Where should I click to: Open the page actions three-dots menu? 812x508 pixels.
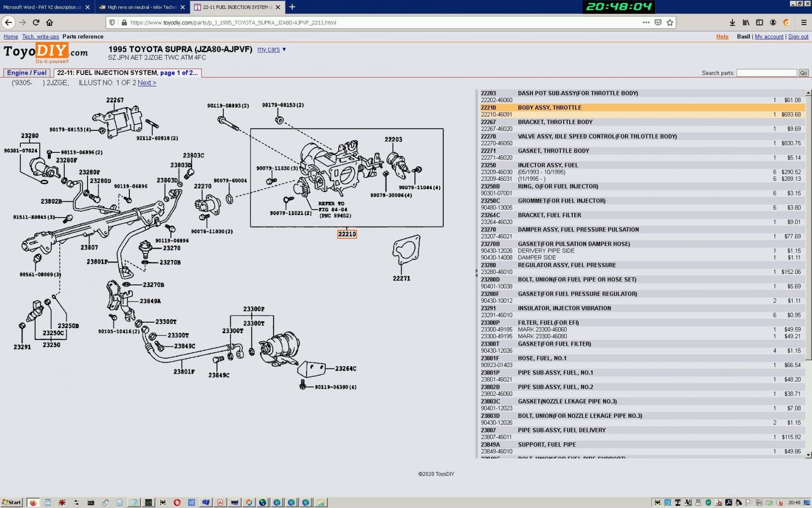pos(646,22)
